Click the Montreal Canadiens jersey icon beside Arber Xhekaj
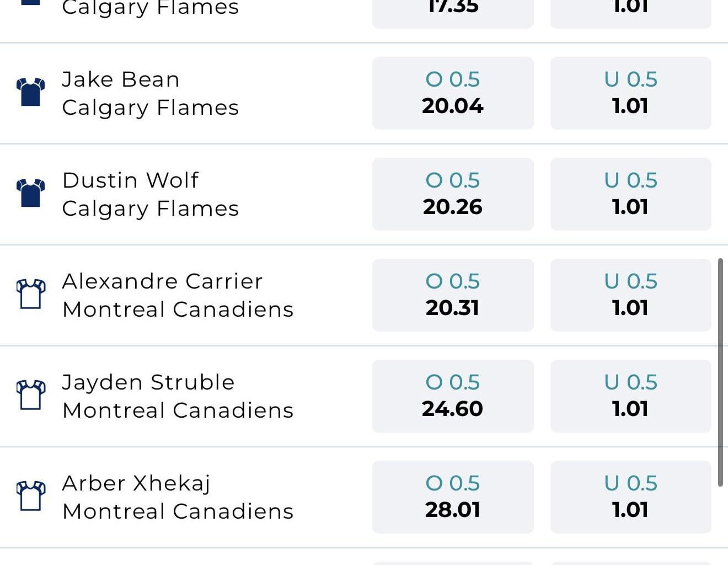The image size is (728, 565). (30, 495)
